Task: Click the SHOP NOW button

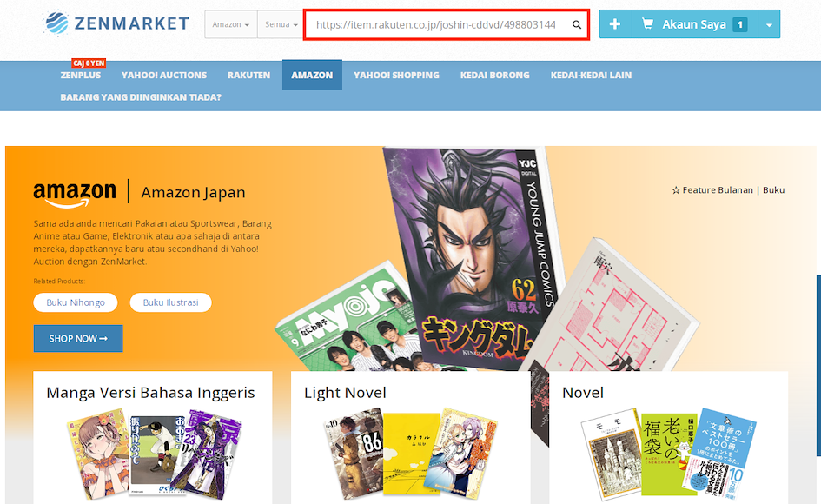Action: click(x=78, y=338)
